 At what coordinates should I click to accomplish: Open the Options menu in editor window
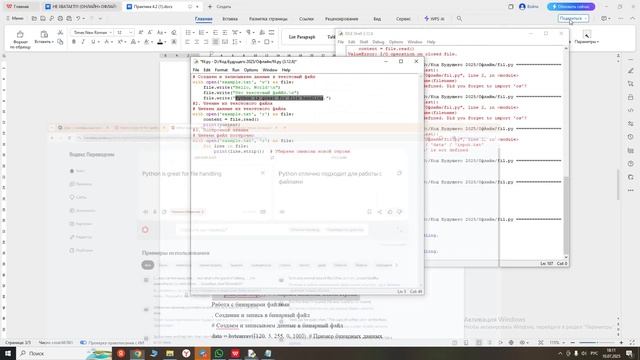pyautogui.click(x=251, y=70)
